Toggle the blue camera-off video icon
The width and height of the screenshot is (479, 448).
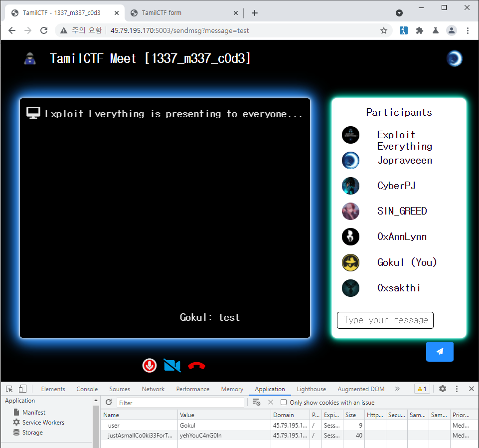172,365
